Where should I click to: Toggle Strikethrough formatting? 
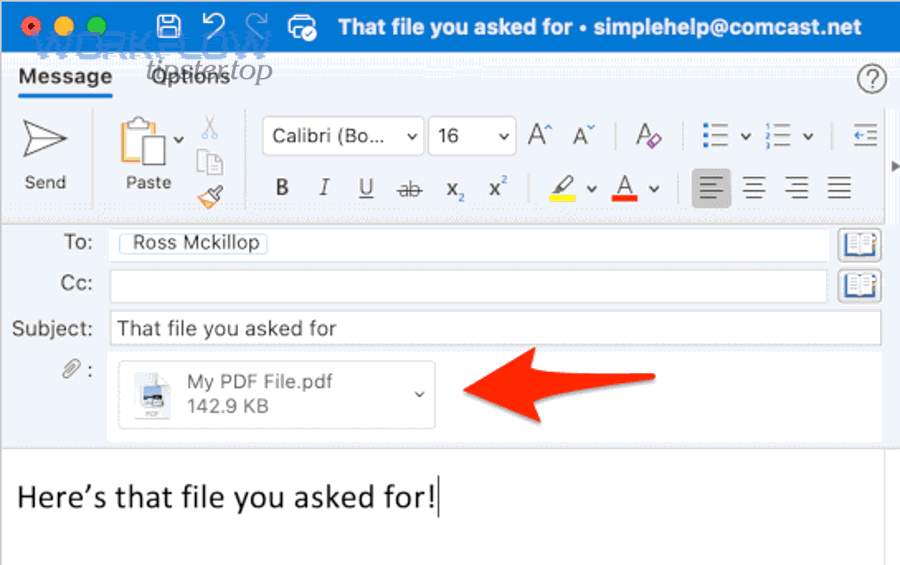coord(409,188)
